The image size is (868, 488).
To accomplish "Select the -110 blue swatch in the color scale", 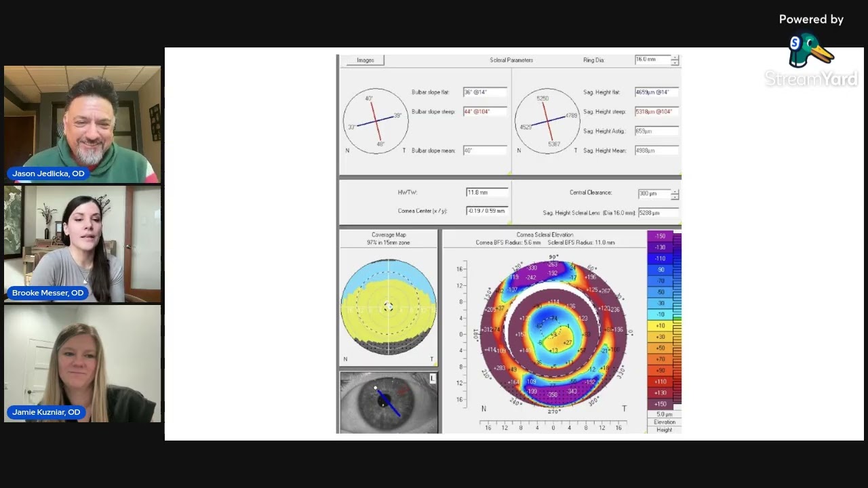I will coord(660,258).
